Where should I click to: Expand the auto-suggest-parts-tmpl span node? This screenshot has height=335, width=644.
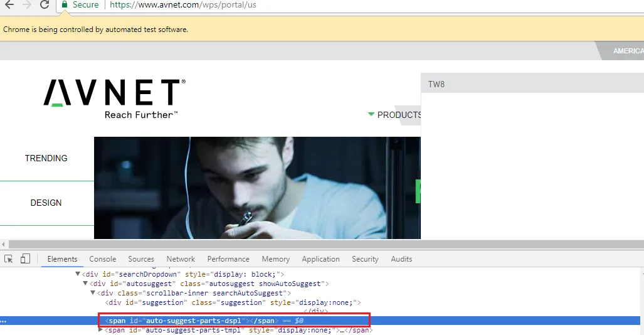(100, 329)
